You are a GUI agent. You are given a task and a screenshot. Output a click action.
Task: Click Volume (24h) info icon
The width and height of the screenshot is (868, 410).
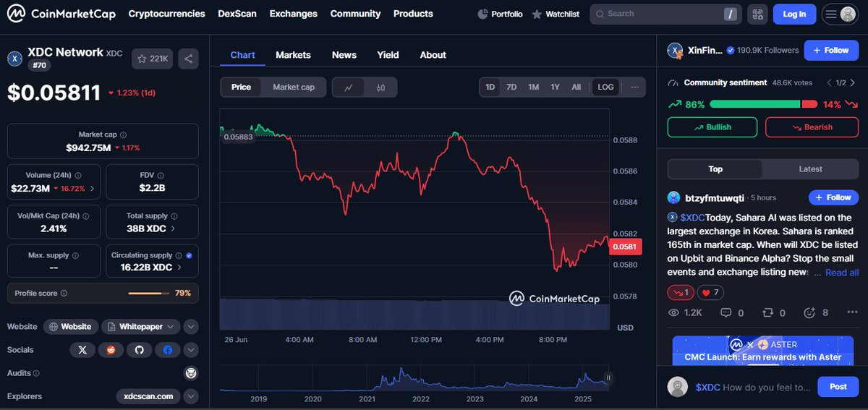point(77,176)
